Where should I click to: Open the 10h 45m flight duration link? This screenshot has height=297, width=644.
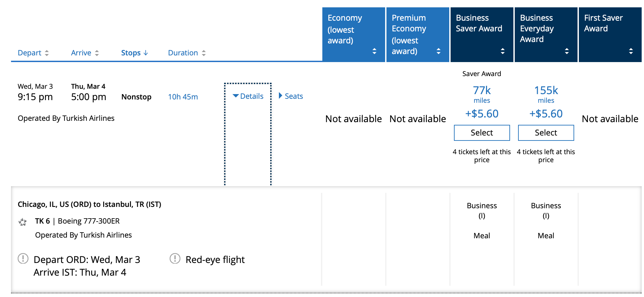(x=183, y=97)
